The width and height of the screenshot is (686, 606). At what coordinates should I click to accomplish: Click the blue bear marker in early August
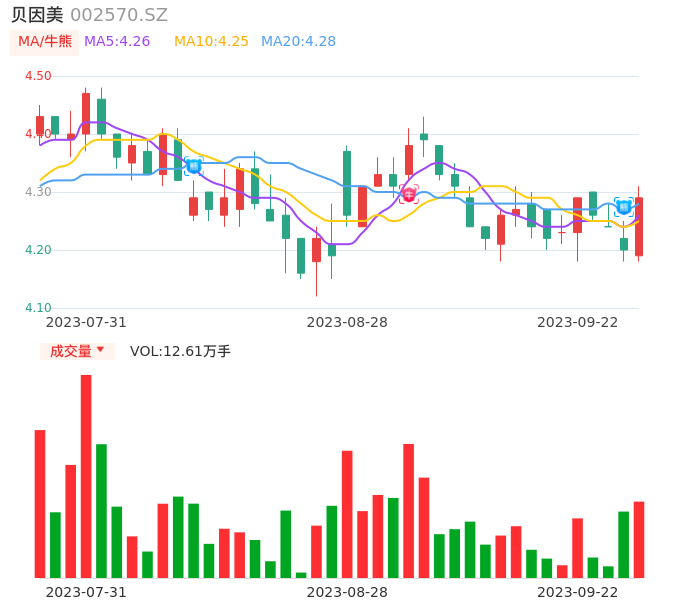tap(194, 166)
